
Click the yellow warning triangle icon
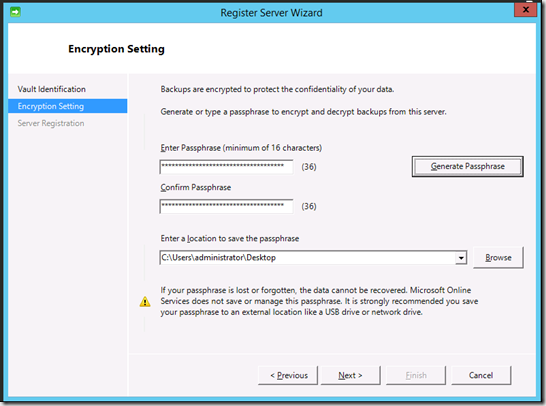point(145,302)
